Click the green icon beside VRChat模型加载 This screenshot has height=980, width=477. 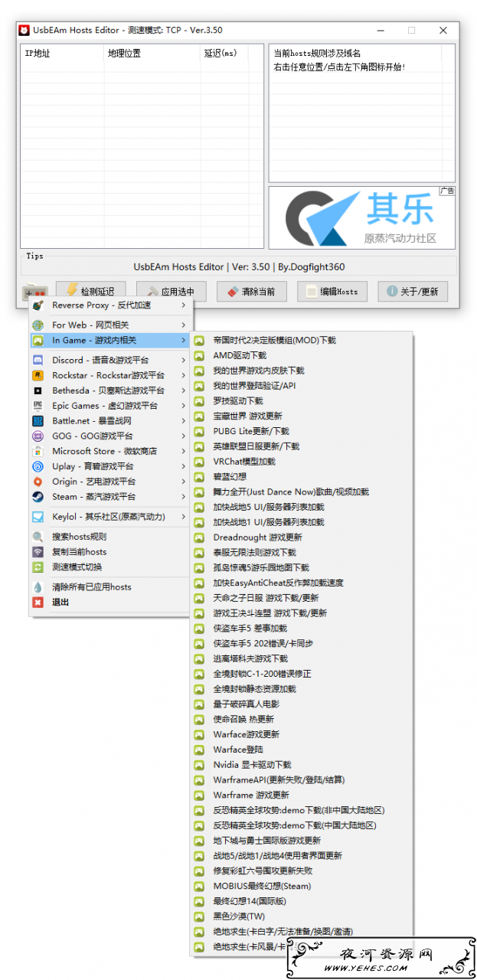[x=199, y=462]
